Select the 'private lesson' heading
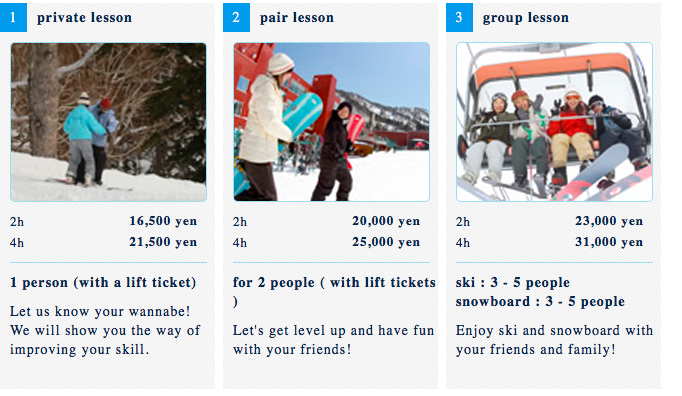682x396 pixels. (x=84, y=17)
